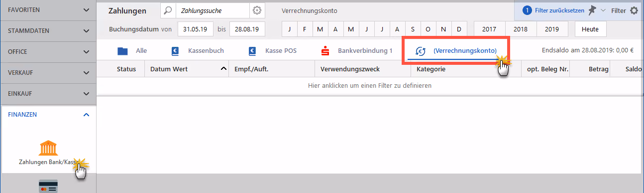The width and height of the screenshot is (644, 193).
Task: Click the pin icon beside Filter
Action: pos(592,10)
